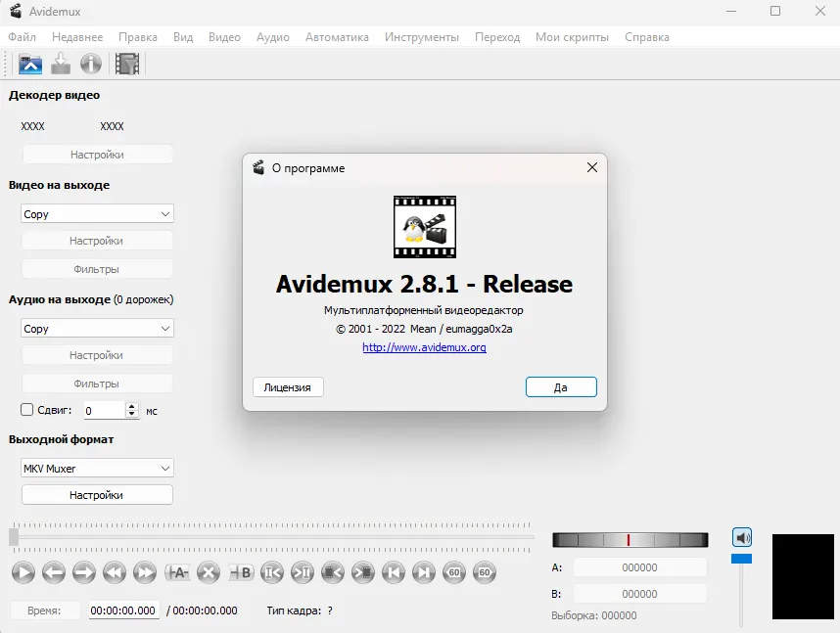Click the delete selection X icon
The width and height of the screenshot is (840, 633).
(209, 572)
